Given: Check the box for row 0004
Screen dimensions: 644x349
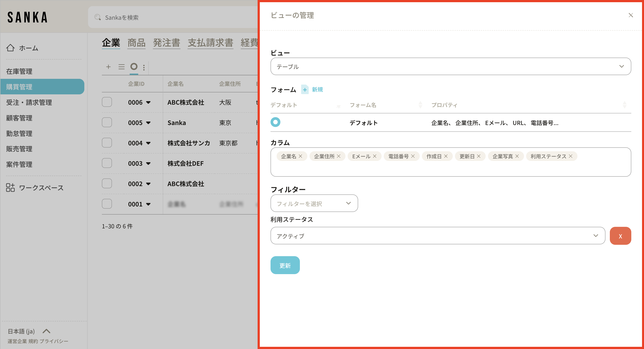Looking at the screenshot, I should pyautogui.click(x=107, y=143).
